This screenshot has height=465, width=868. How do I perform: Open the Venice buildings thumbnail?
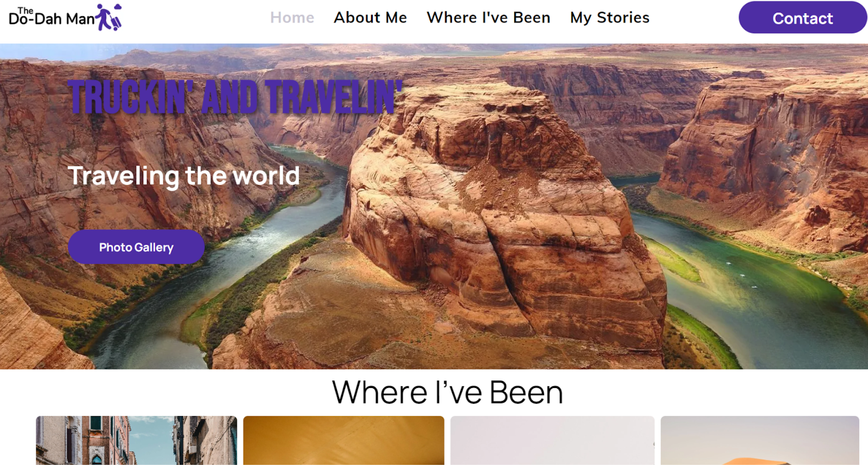pyautogui.click(x=136, y=440)
